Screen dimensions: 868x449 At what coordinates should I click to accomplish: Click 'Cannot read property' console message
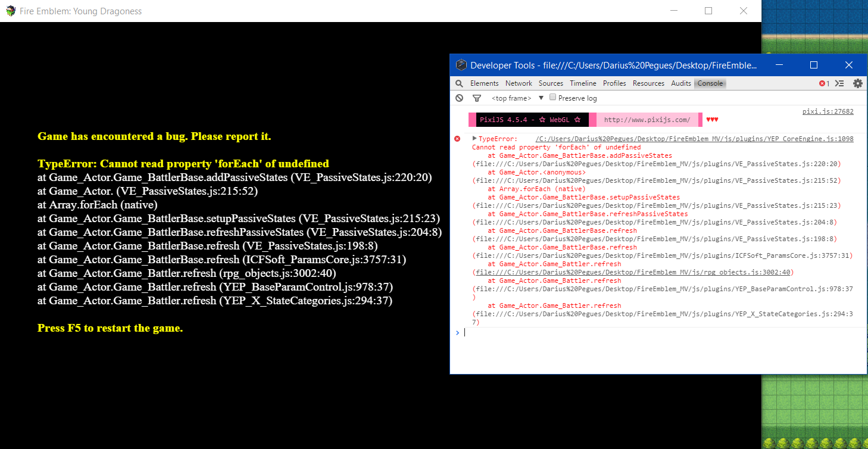click(x=557, y=147)
